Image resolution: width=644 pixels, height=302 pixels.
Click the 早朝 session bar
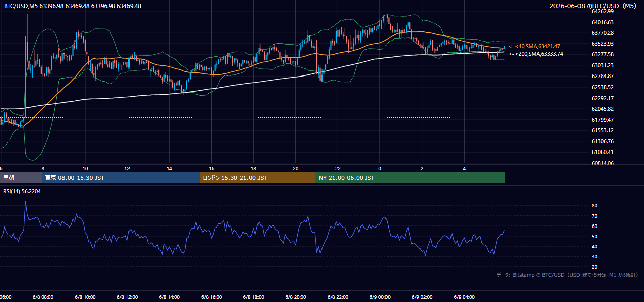click(21, 178)
